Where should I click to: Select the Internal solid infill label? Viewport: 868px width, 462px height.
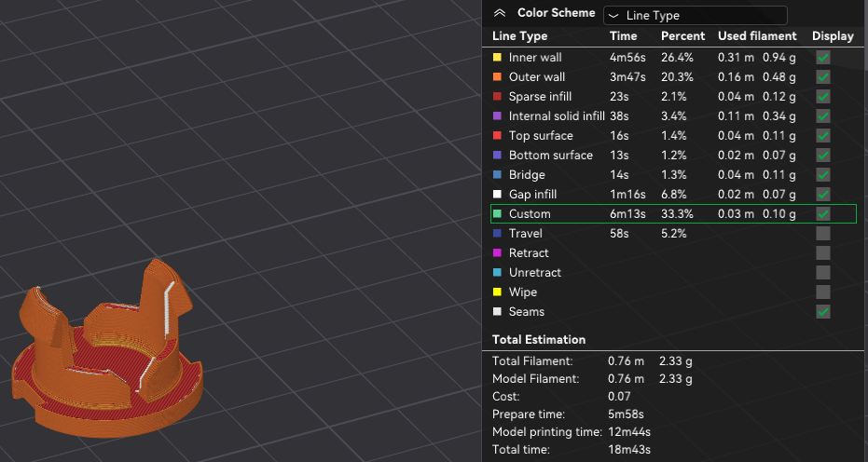coord(557,116)
